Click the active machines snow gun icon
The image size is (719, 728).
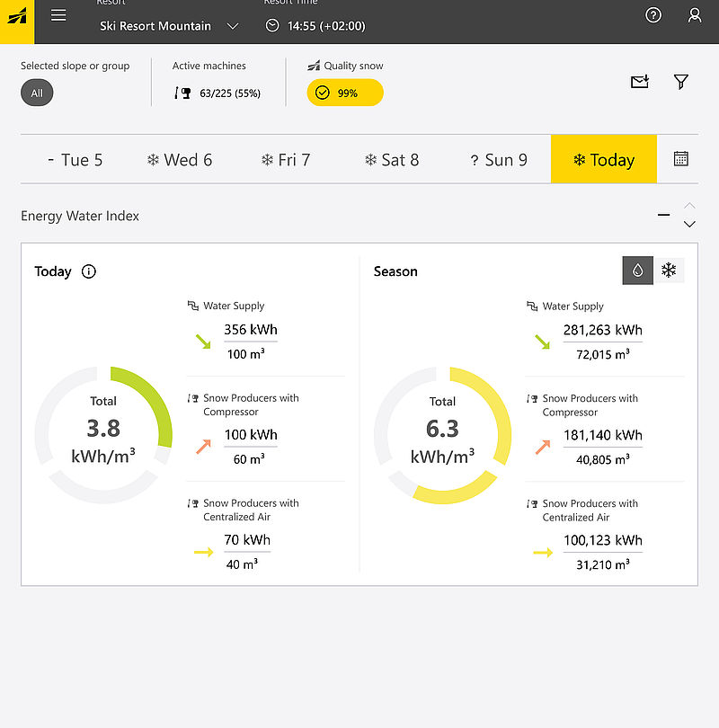tap(182, 93)
